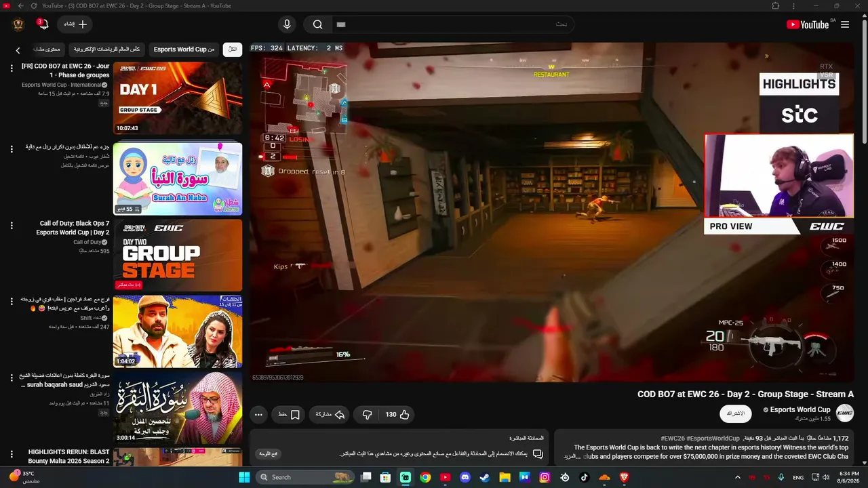This screenshot has height=488, width=868.
Task: Open the YouTube guide hamburger menu
Action: [x=845, y=24]
